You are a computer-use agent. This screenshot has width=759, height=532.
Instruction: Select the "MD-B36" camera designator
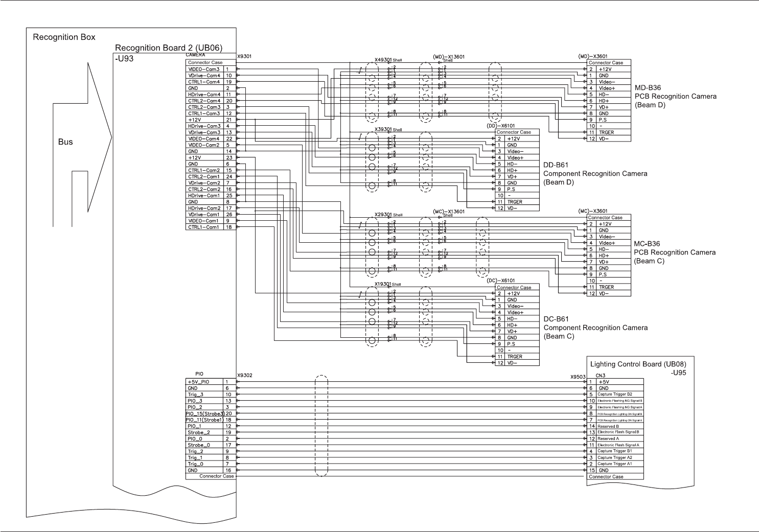click(x=647, y=88)
